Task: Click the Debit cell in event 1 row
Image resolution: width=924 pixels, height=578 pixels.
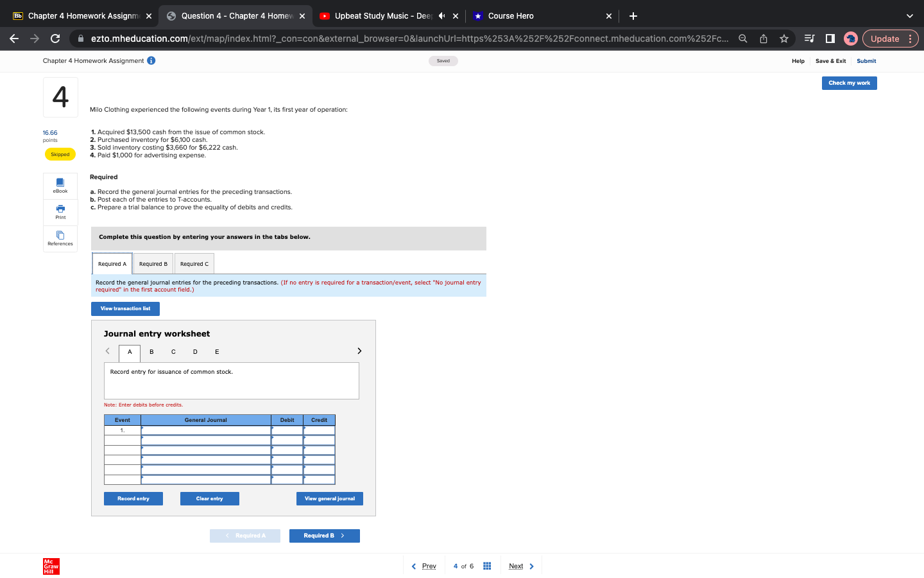Action: click(287, 430)
